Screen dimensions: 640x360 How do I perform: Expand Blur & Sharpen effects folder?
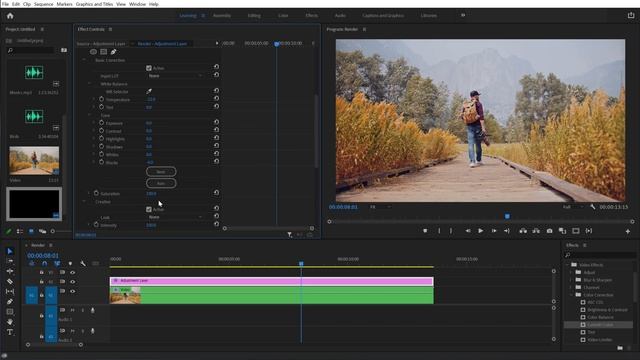(571, 280)
